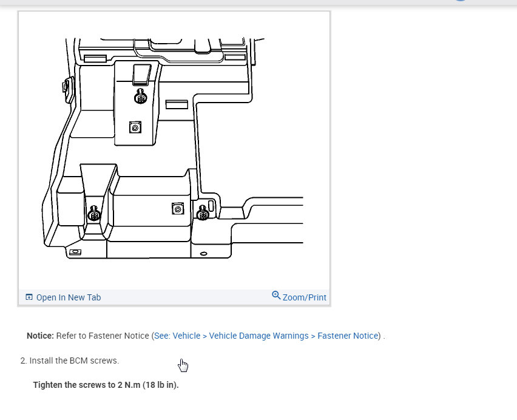Screen dimensions: 517x420
Task: Click the magnifier zoom icon
Action: click(276, 295)
